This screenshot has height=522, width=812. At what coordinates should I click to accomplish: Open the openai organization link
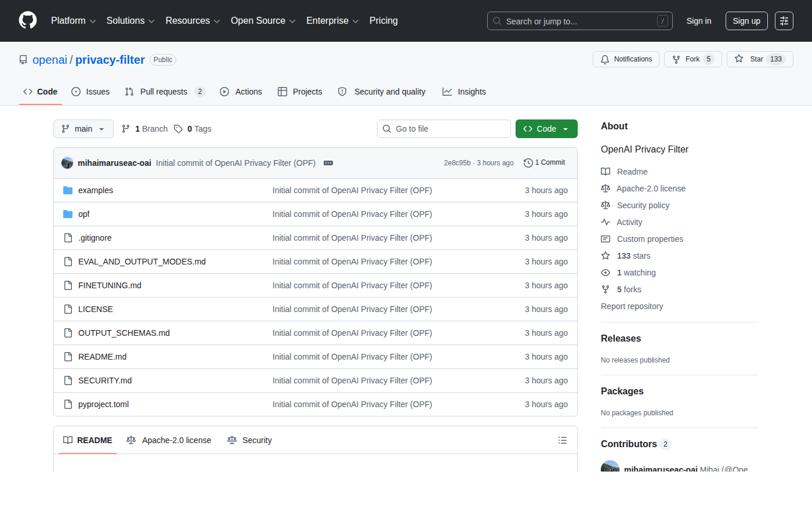click(x=50, y=60)
